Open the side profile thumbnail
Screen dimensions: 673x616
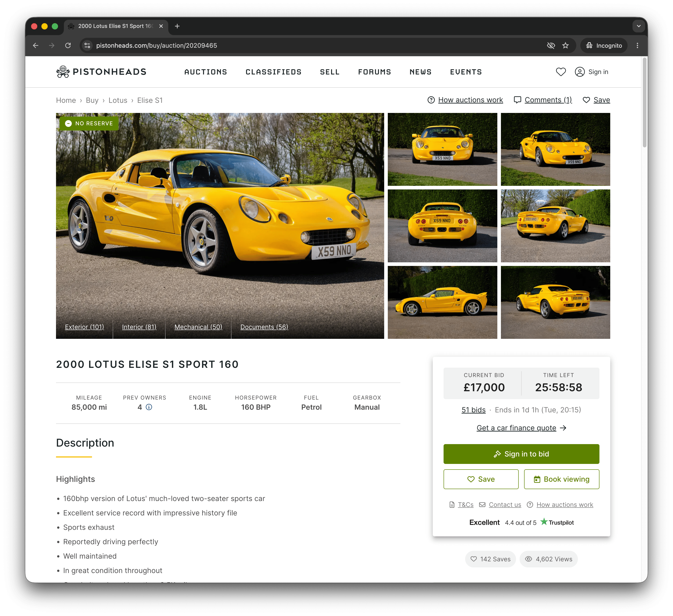click(x=442, y=302)
